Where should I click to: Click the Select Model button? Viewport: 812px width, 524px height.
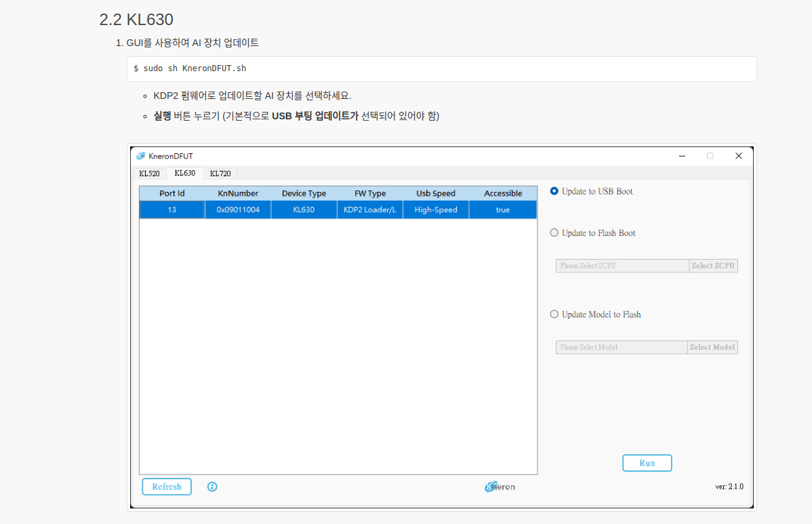pyautogui.click(x=712, y=347)
